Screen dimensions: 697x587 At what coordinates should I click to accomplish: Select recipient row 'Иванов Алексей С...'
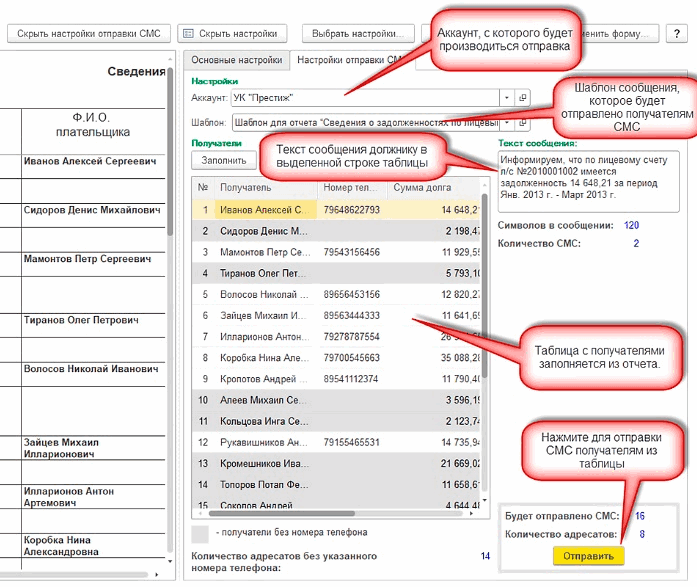click(336, 210)
